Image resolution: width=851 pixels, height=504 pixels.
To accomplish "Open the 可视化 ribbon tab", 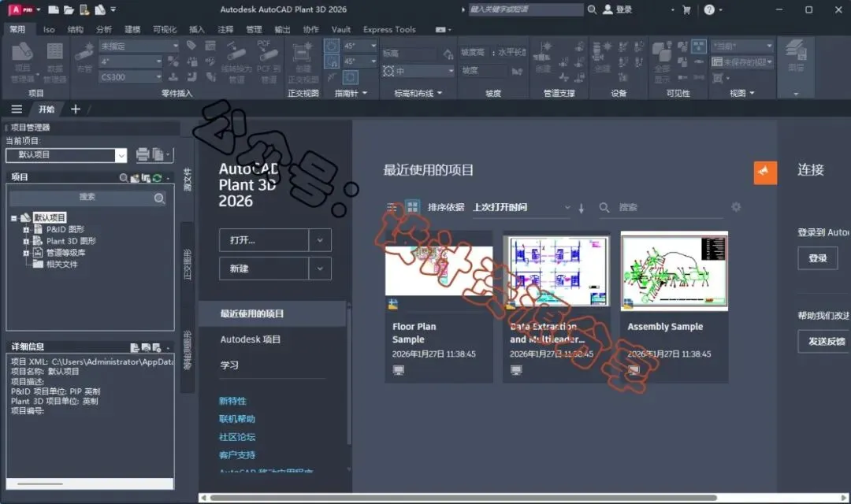I will pos(165,29).
